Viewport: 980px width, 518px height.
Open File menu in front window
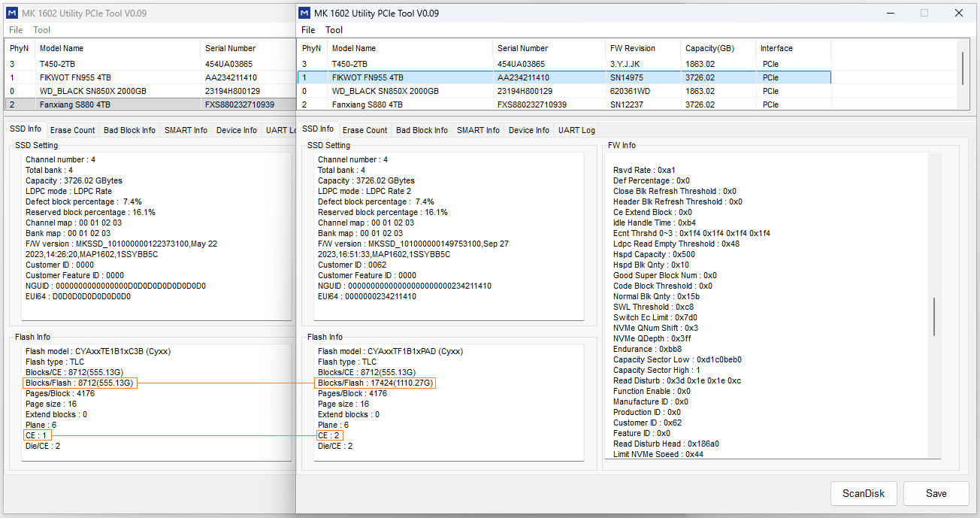(308, 30)
